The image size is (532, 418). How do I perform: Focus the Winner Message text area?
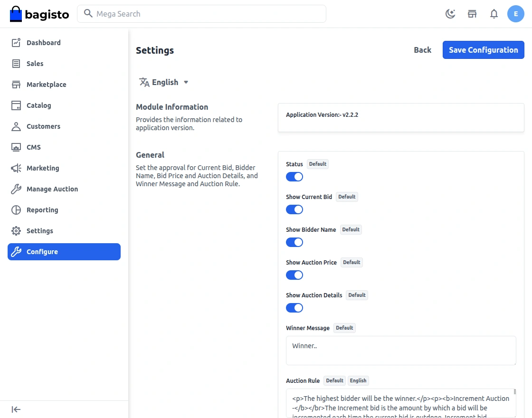pos(401,351)
